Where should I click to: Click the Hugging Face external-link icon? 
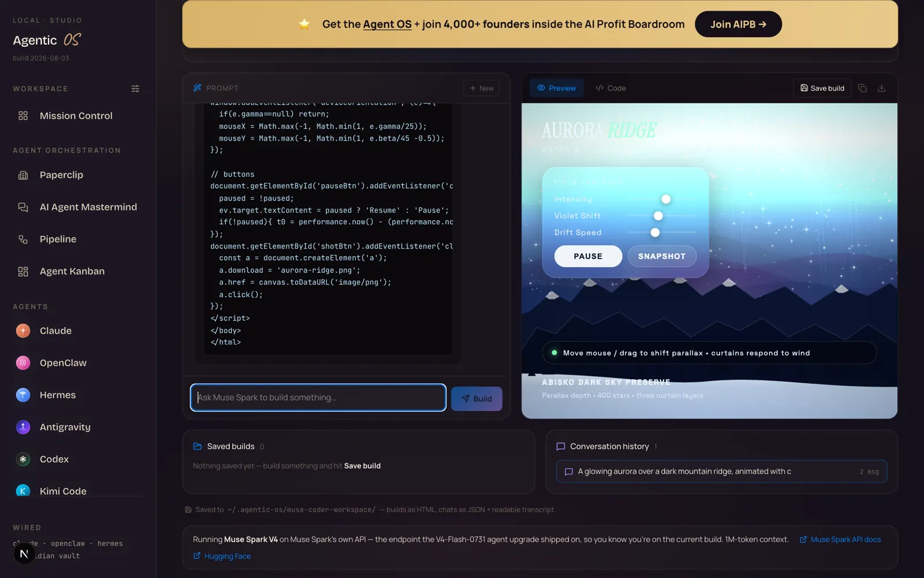click(x=197, y=555)
